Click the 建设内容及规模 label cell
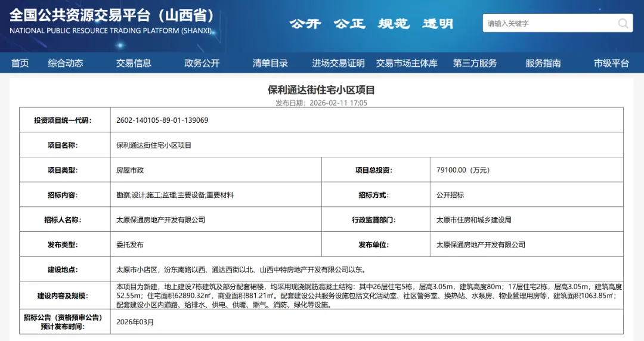Screen dimensions: 644x341 coord(65,296)
